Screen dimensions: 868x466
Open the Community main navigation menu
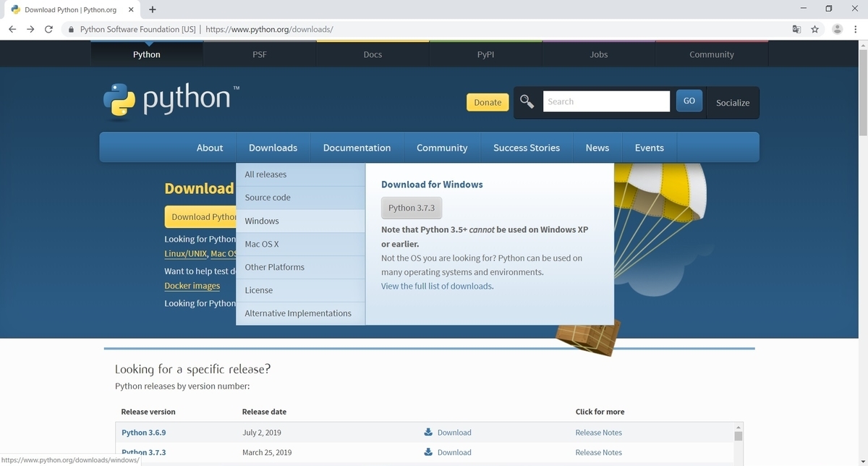(442, 148)
